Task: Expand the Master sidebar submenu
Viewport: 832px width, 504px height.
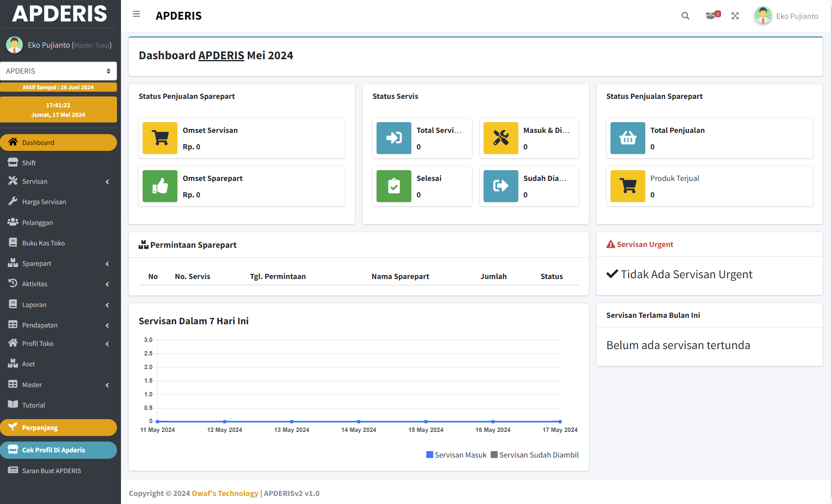Action: (x=58, y=385)
